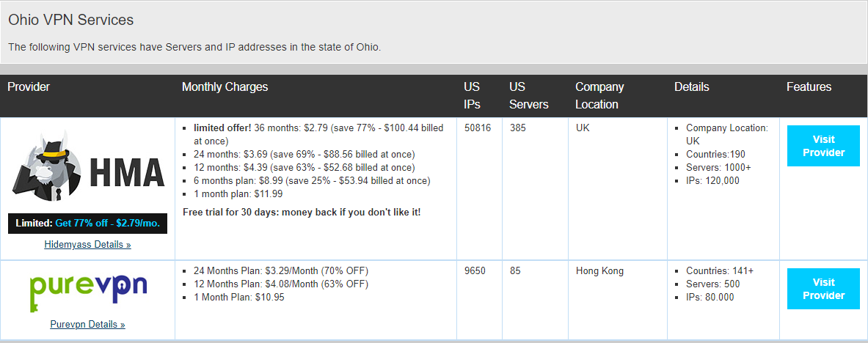Click the 85 US servers value
The image size is (868, 343).
[514, 271]
